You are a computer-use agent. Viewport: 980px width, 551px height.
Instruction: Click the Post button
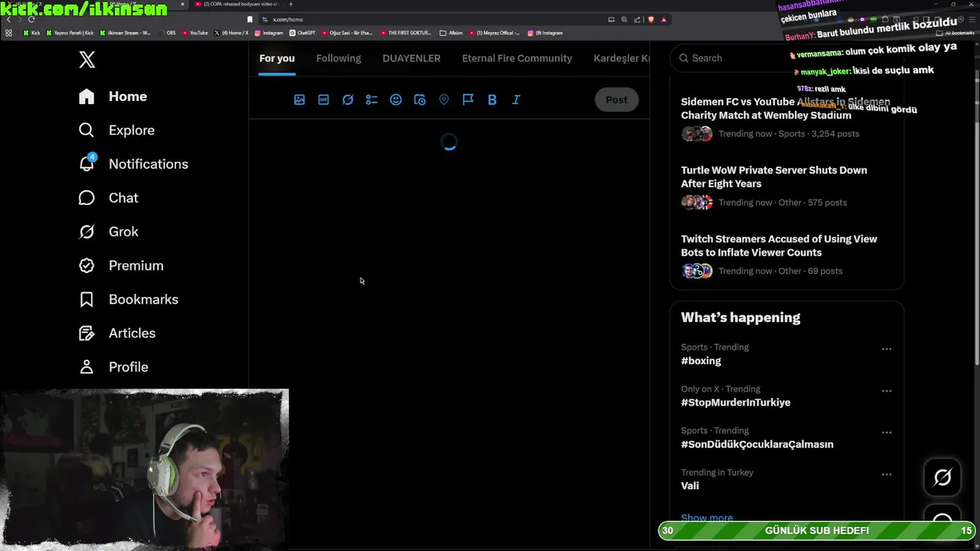[616, 99]
